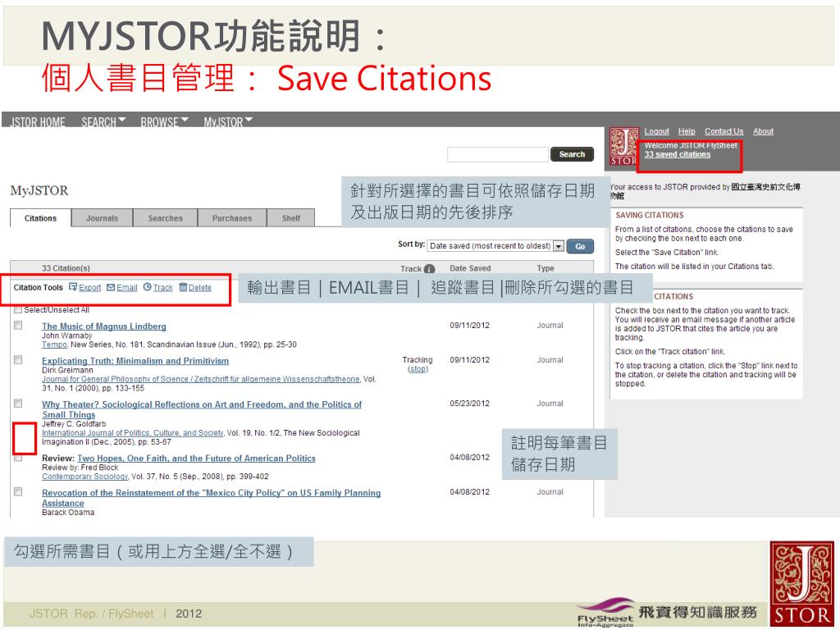Click the Export link in Citation Tools

tap(90, 288)
